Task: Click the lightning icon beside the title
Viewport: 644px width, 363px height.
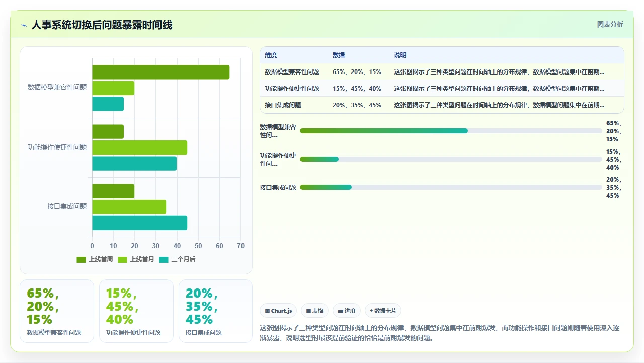Action: [24, 25]
